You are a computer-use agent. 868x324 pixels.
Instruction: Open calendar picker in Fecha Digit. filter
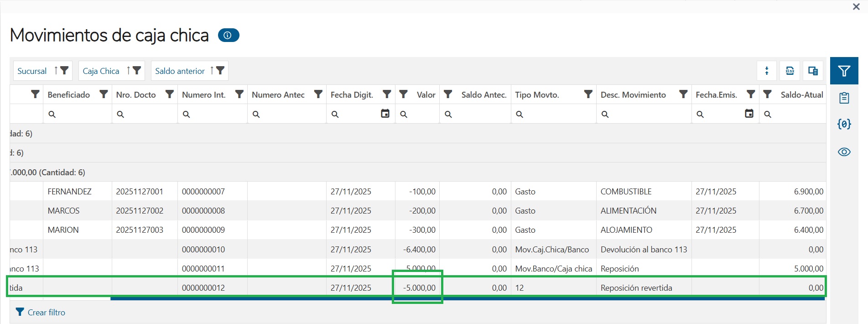click(x=385, y=114)
